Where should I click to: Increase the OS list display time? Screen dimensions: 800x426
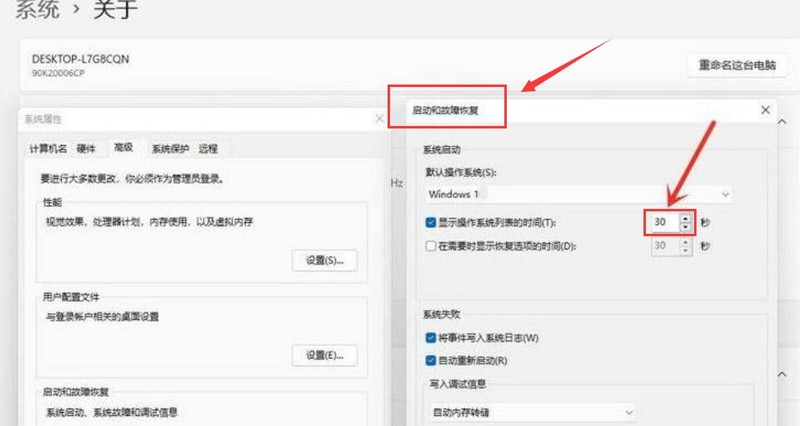(x=685, y=216)
